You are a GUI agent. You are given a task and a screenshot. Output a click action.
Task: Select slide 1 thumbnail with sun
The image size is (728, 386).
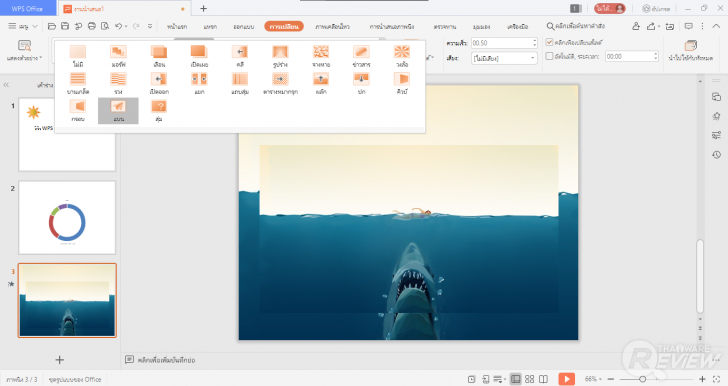point(67,134)
